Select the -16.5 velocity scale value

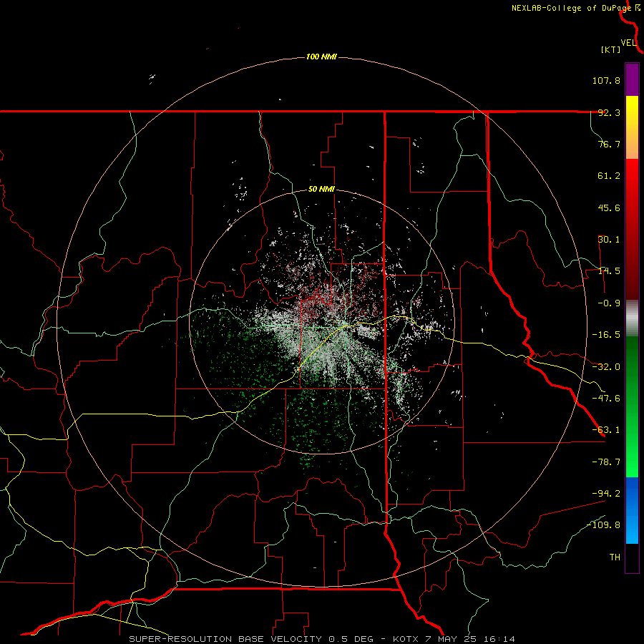606,335
